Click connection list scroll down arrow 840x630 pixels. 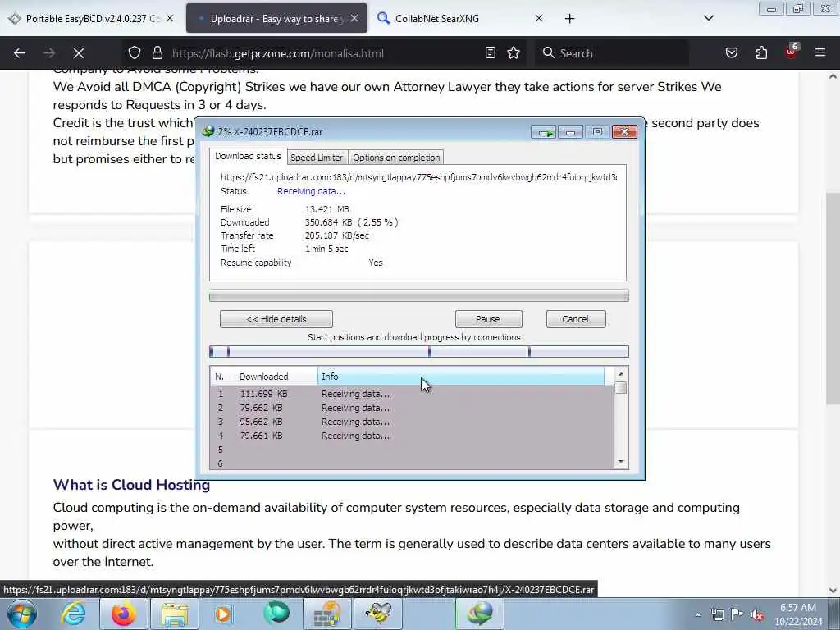(621, 461)
